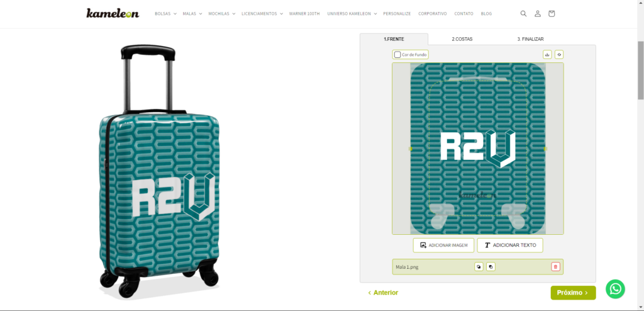Click the Próximo button
Image resolution: width=644 pixels, height=311 pixels.
tap(573, 293)
